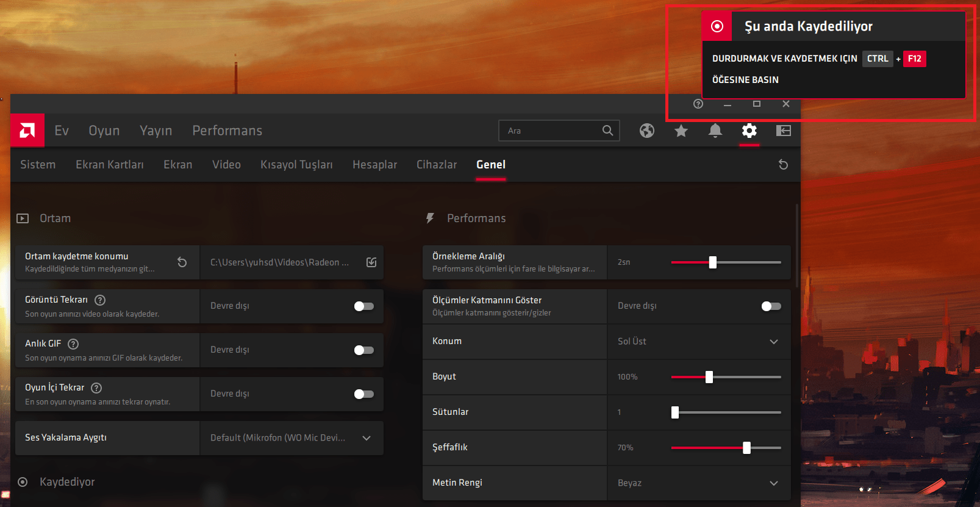Click the Şeffaflık slider handle
The width and height of the screenshot is (980, 507).
(x=747, y=448)
